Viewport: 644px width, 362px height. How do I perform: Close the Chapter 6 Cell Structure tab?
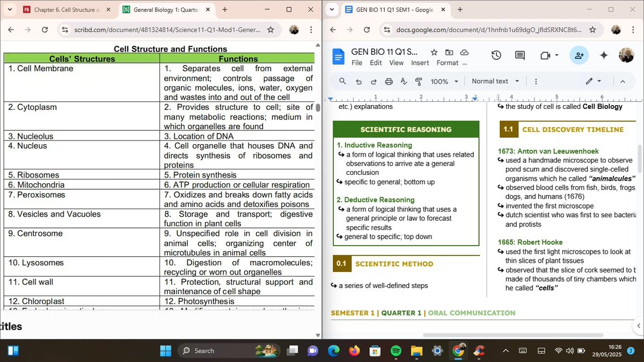[108, 10]
